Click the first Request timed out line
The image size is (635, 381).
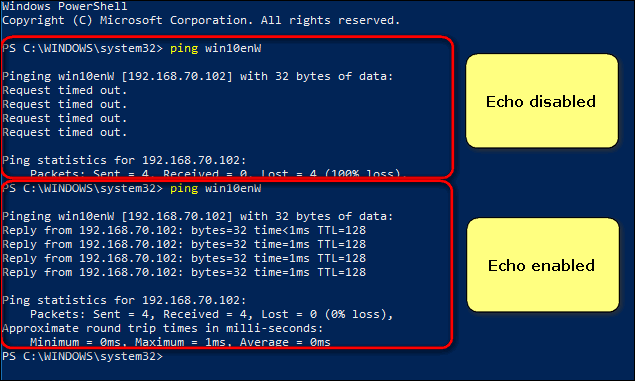(65, 90)
